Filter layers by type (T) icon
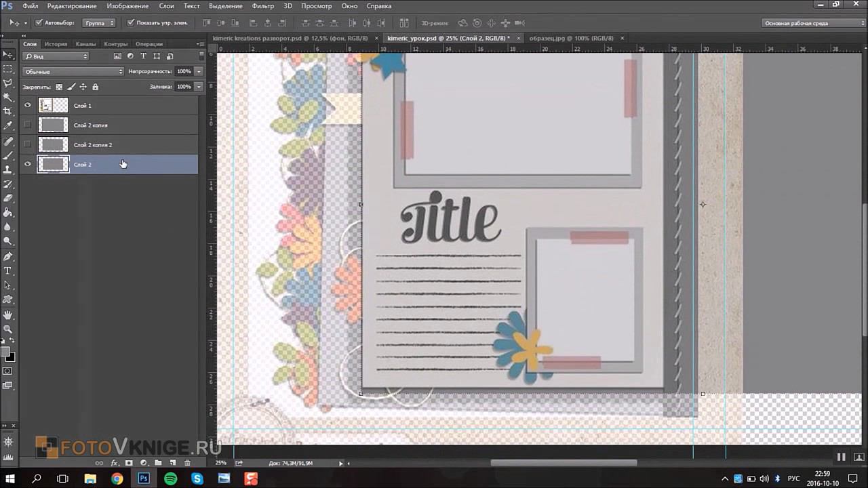 coord(143,56)
